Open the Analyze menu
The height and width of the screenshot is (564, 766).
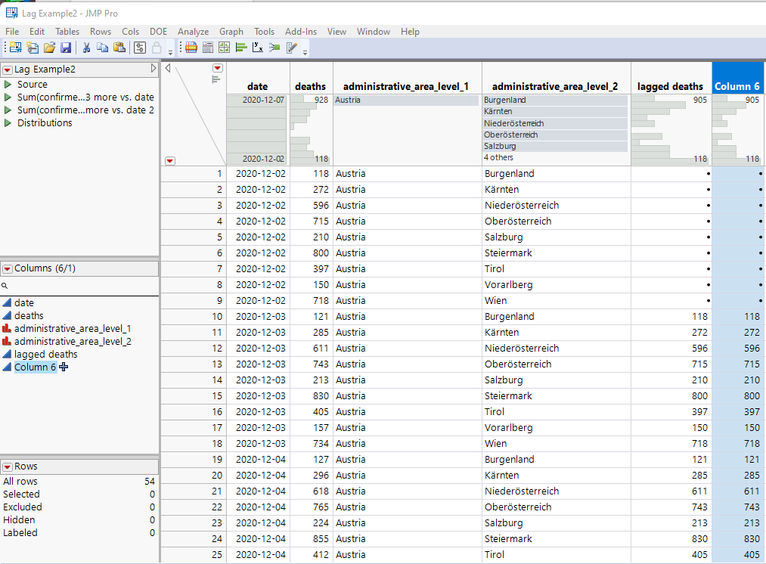[x=193, y=32]
